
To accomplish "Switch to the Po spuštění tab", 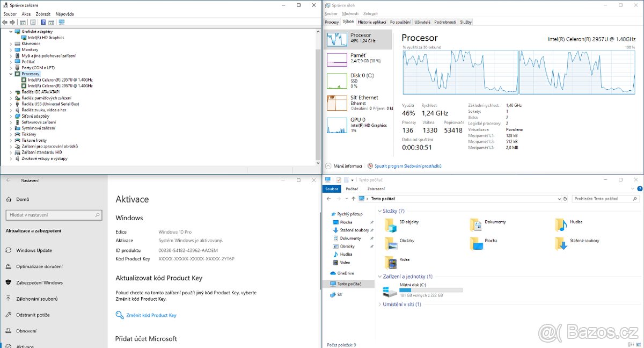I will pos(400,22).
